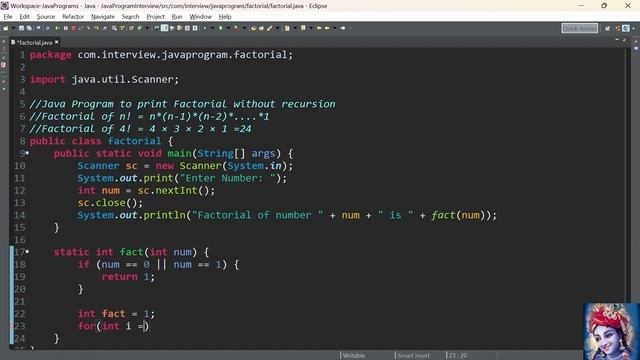Open the Edit menu
Screen dimensions: 640x360
click(24, 17)
